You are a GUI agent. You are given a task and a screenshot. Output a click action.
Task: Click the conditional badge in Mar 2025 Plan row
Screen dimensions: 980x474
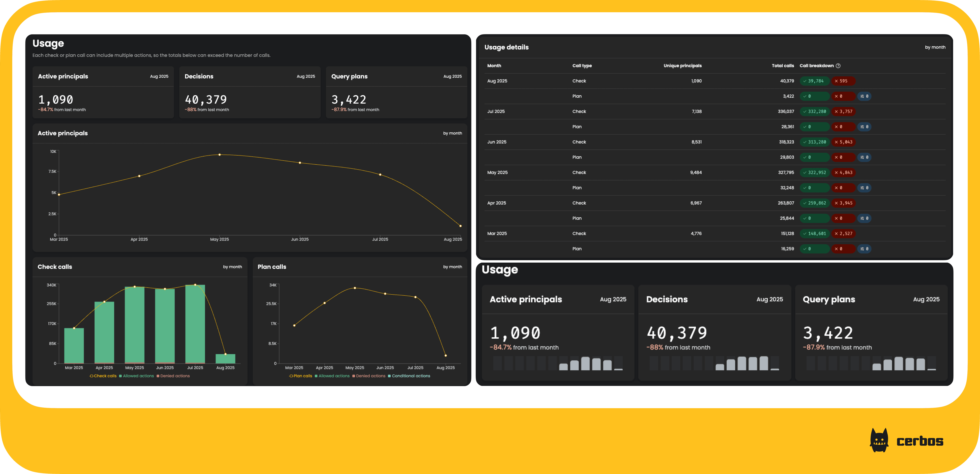864,249
